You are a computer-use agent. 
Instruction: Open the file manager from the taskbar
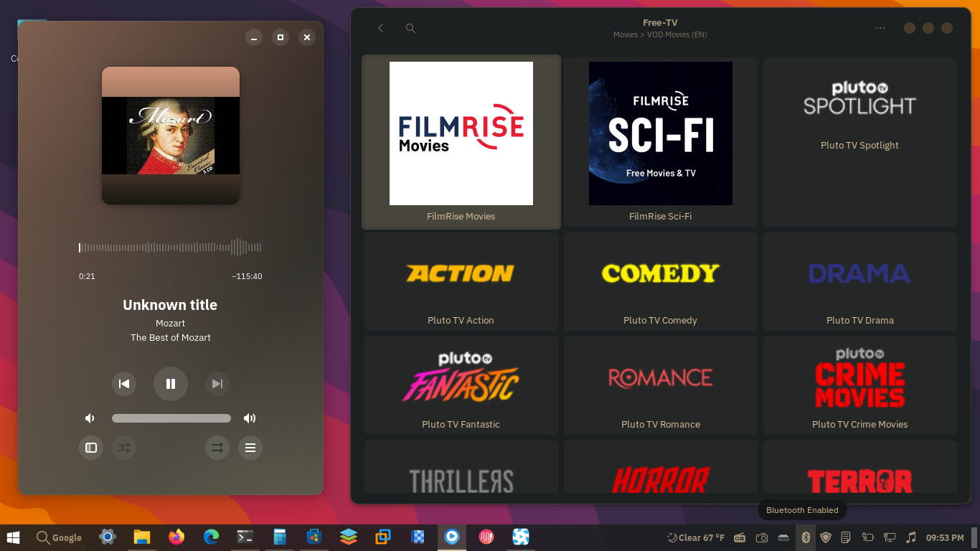click(x=141, y=537)
